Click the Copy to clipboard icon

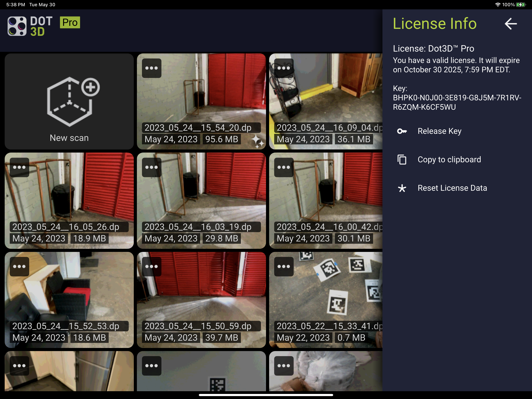click(x=402, y=160)
